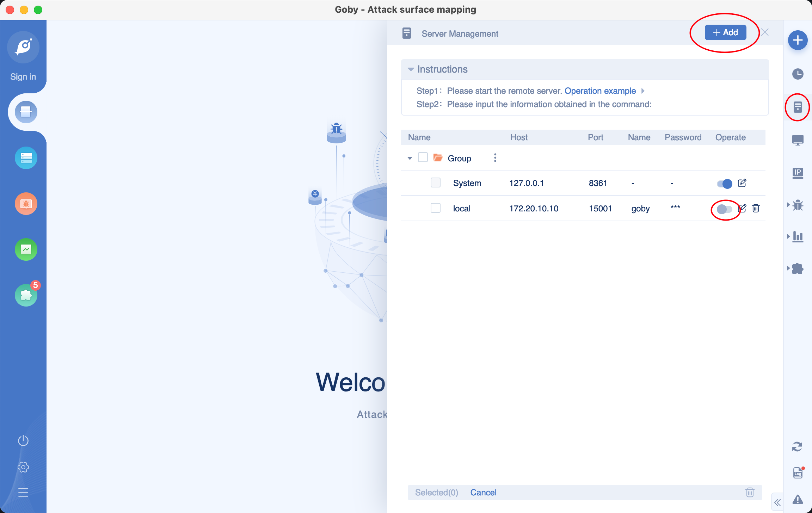The width and height of the screenshot is (812, 513).
Task: Open hamburger menu at sidebar bottom
Action: (23, 492)
